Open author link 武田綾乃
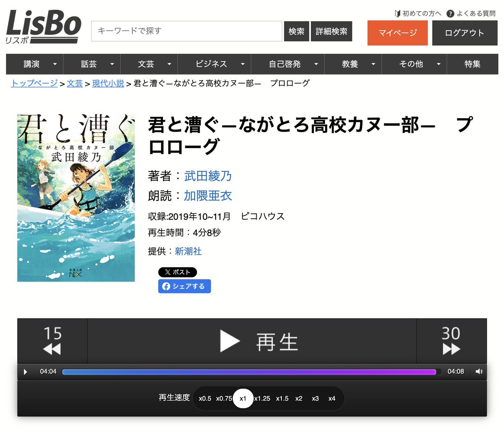The image size is (504, 430). click(208, 176)
